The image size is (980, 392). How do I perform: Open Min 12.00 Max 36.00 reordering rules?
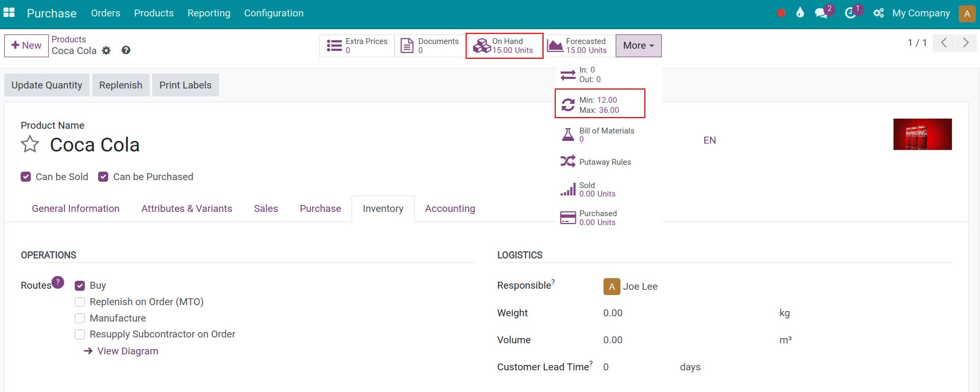600,103
